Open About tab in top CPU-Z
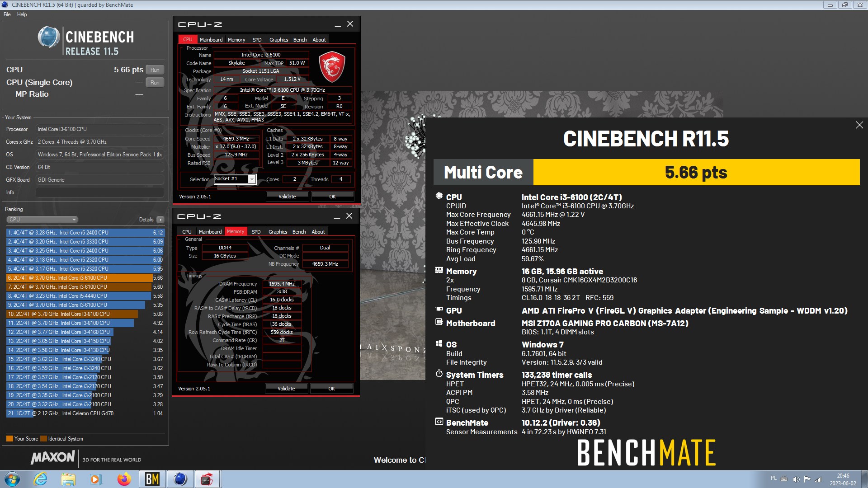 click(x=319, y=40)
